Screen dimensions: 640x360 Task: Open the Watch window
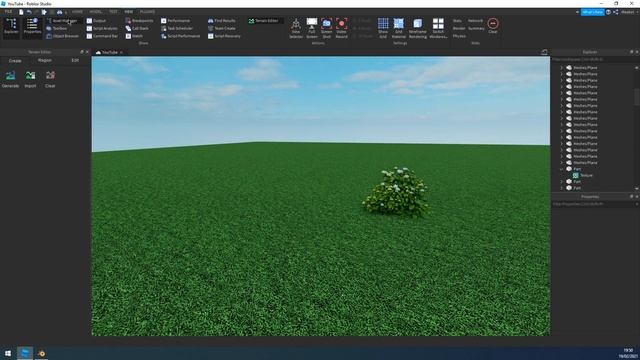[x=134, y=36]
